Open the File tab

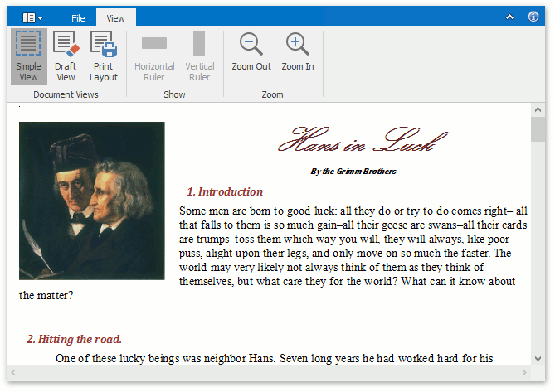[78, 17]
